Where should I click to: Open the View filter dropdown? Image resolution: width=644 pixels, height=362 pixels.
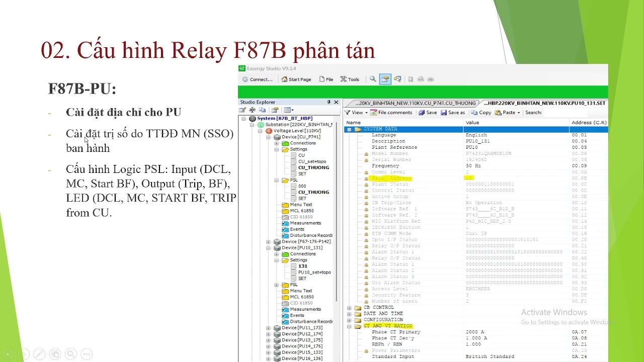coord(356,113)
